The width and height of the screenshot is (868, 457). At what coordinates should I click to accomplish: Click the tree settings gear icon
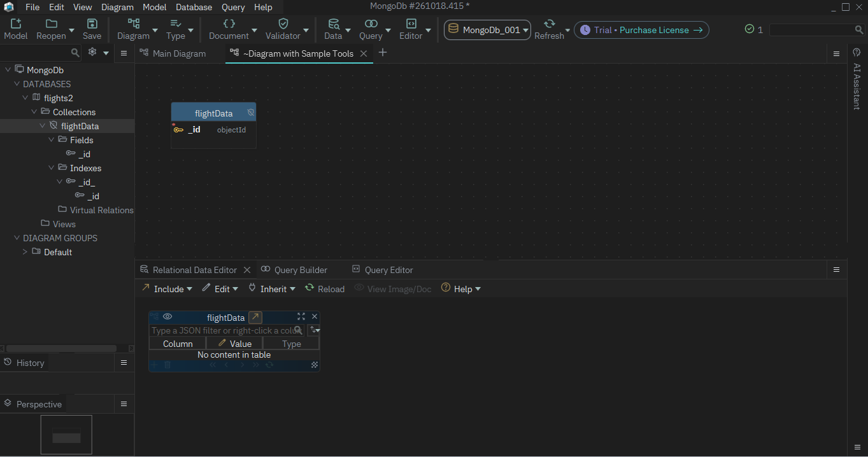(x=92, y=52)
